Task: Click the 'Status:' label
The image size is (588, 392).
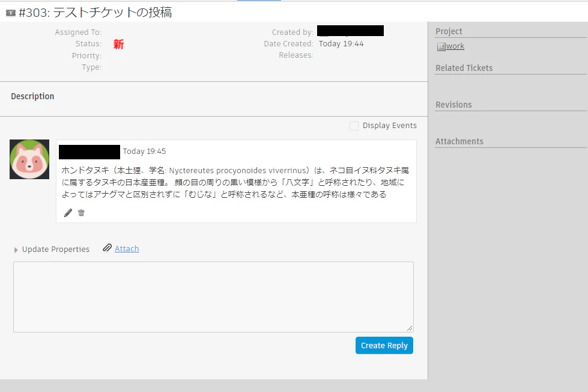Action: 88,44
